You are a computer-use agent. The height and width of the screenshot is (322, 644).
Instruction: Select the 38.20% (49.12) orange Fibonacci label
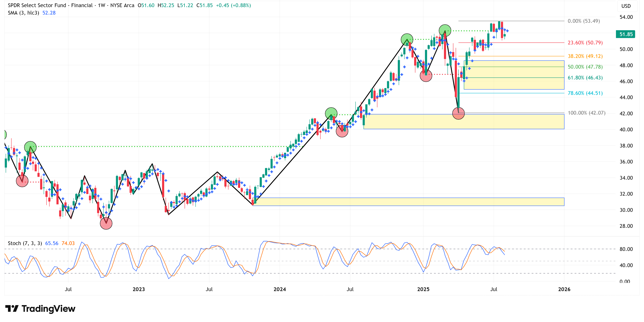point(585,56)
